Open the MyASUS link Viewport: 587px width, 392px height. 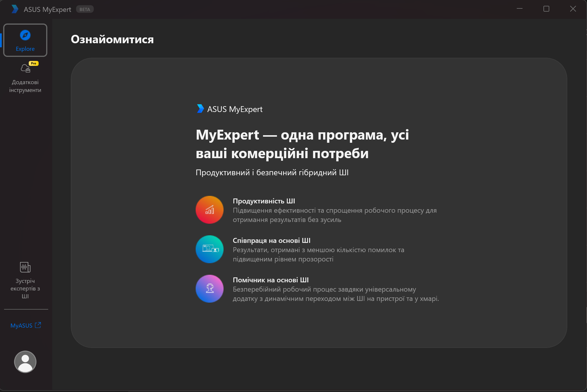click(21, 326)
